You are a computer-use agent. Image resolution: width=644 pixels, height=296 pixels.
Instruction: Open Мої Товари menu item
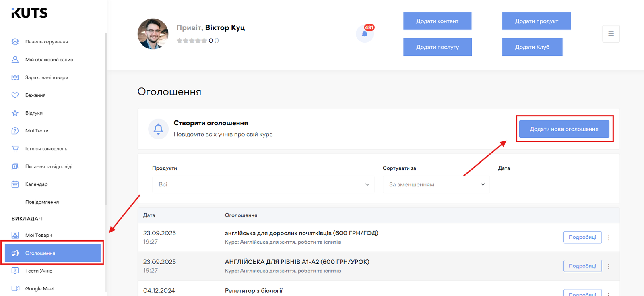tap(39, 235)
